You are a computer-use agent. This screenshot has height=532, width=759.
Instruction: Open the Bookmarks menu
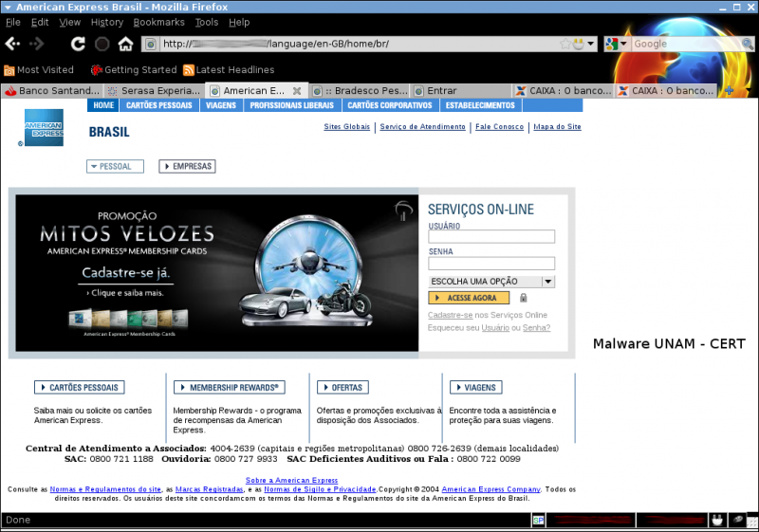(x=158, y=22)
